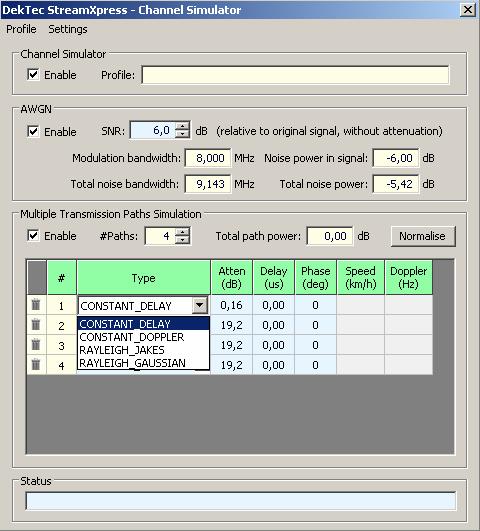Click Atten cell 0,16 in path 1

pos(232,305)
